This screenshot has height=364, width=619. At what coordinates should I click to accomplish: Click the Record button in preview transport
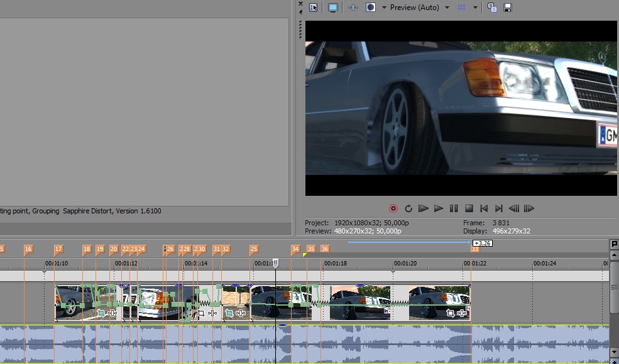(393, 208)
